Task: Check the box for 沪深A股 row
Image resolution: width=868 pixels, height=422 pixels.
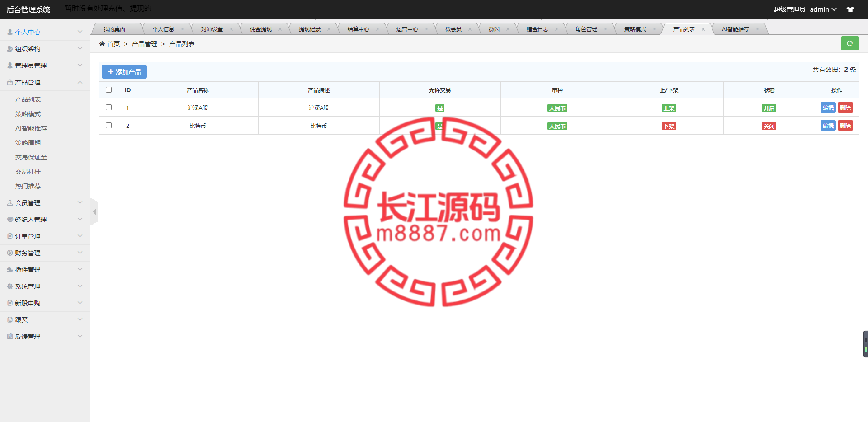Action: 108,108
